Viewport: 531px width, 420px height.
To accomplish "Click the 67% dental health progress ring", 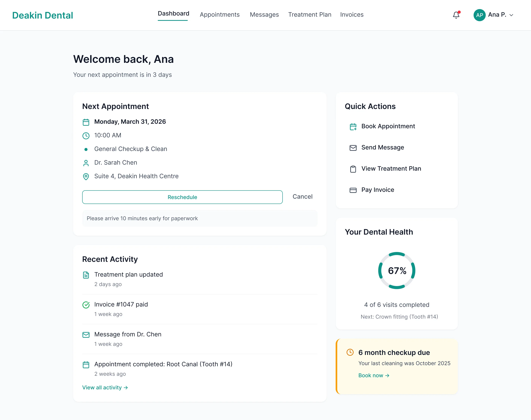I will coord(397,271).
